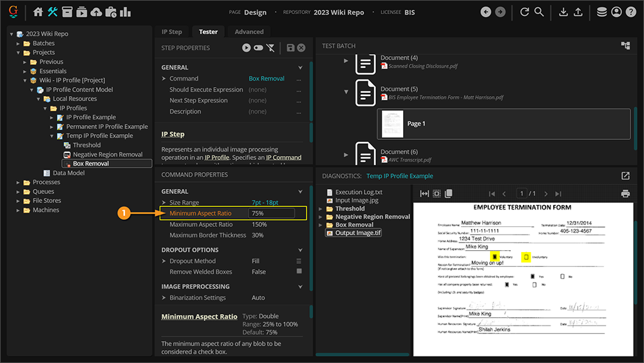Click the Temp IP Profile Example diagnostics link
The height and width of the screenshot is (363, 644).
pyautogui.click(x=399, y=176)
